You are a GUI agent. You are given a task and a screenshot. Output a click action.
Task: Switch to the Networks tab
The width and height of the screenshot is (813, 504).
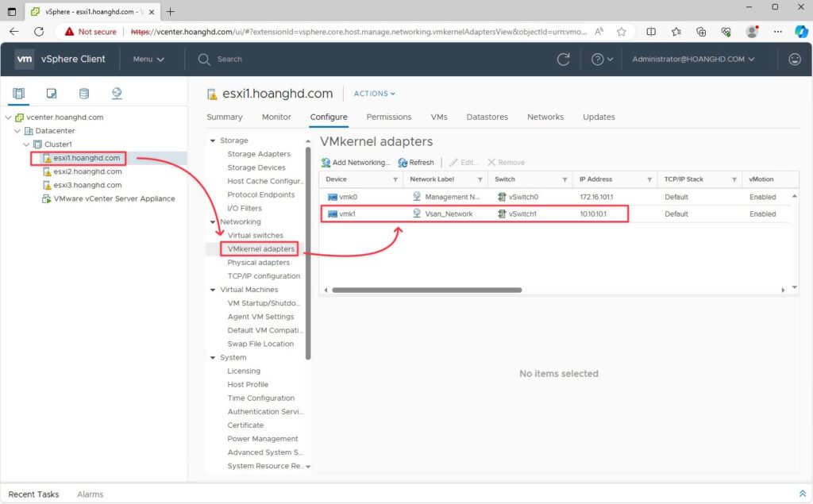545,117
